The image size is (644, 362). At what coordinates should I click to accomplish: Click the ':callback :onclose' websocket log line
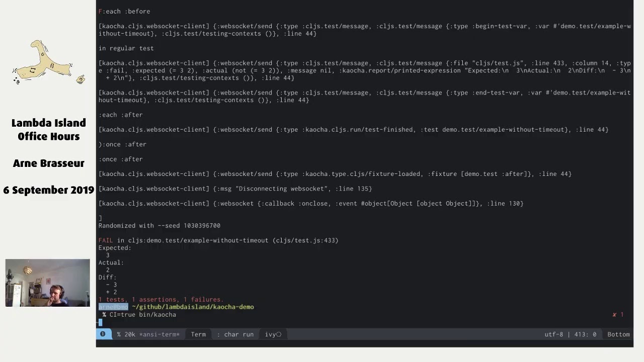311,204
